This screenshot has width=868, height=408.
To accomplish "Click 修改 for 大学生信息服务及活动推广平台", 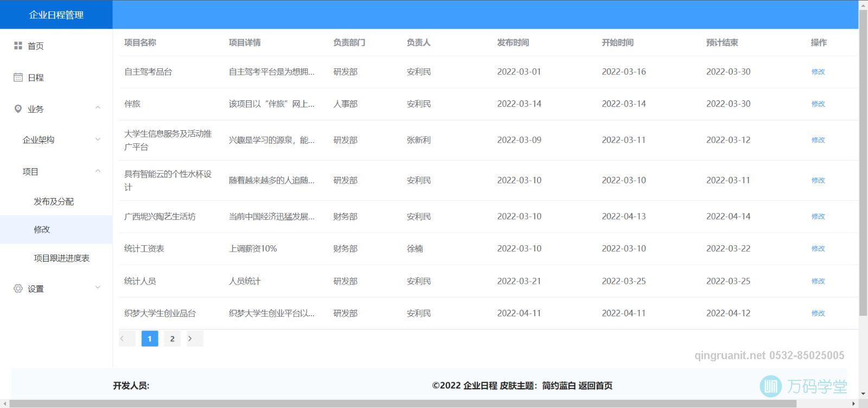I will click(818, 140).
